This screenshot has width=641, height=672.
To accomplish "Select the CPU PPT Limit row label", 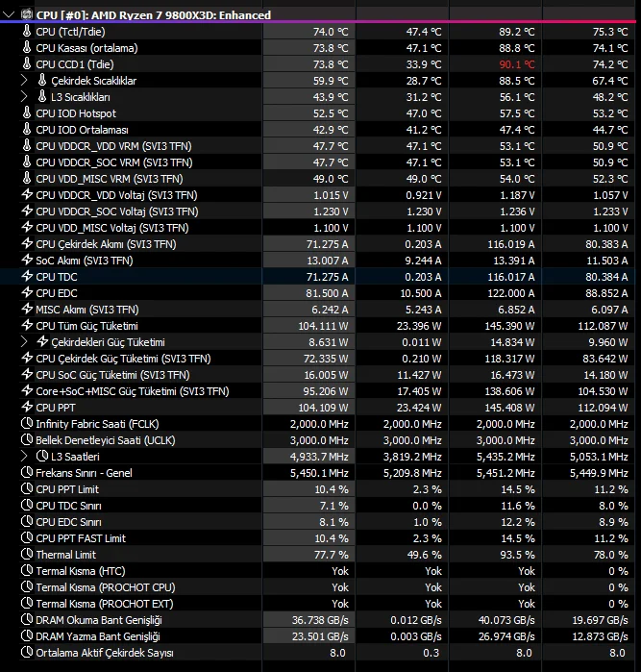I will pos(67,489).
